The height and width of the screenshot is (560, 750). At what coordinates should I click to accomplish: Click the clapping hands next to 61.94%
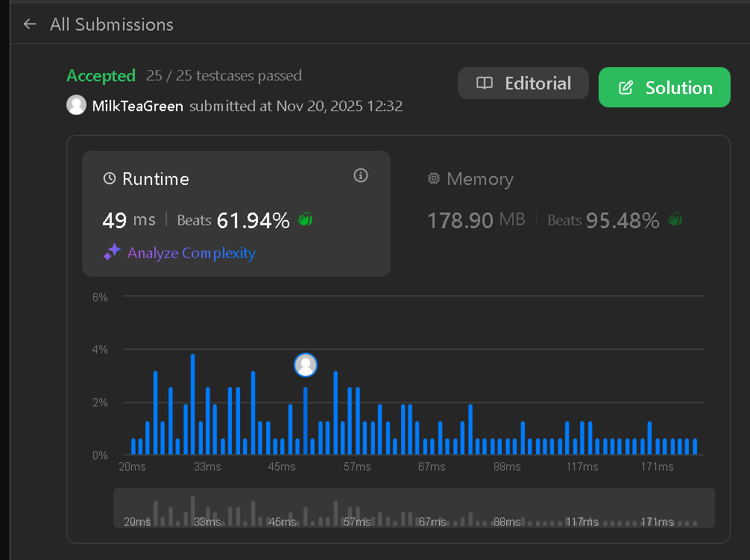[x=304, y=220]
